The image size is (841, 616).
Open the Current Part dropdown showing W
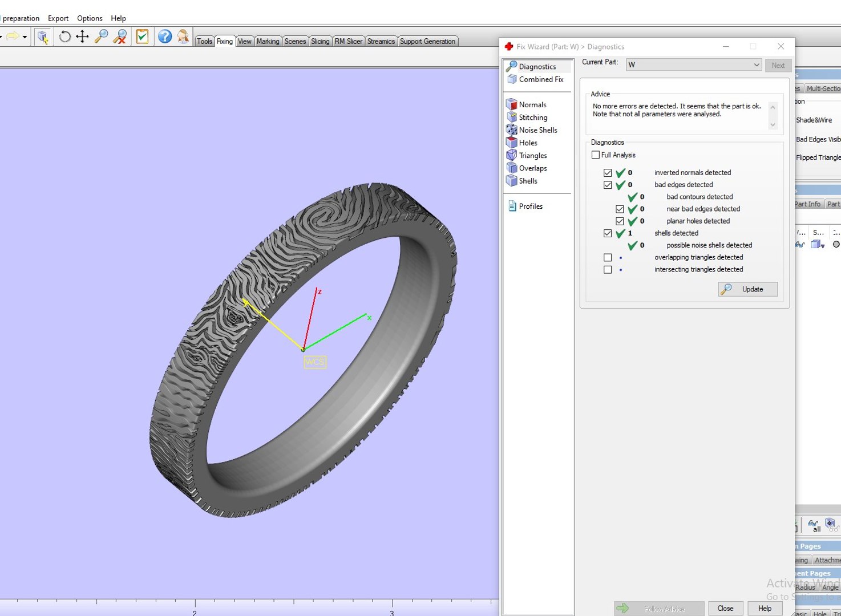click(694, 65)
